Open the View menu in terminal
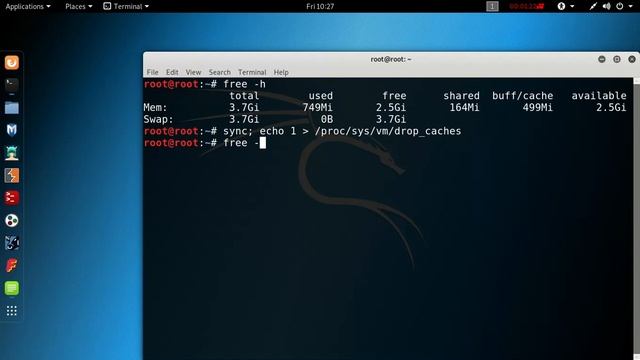Image resolution: width=640 pixels, height=360 pixels. [x=193, y=72]
